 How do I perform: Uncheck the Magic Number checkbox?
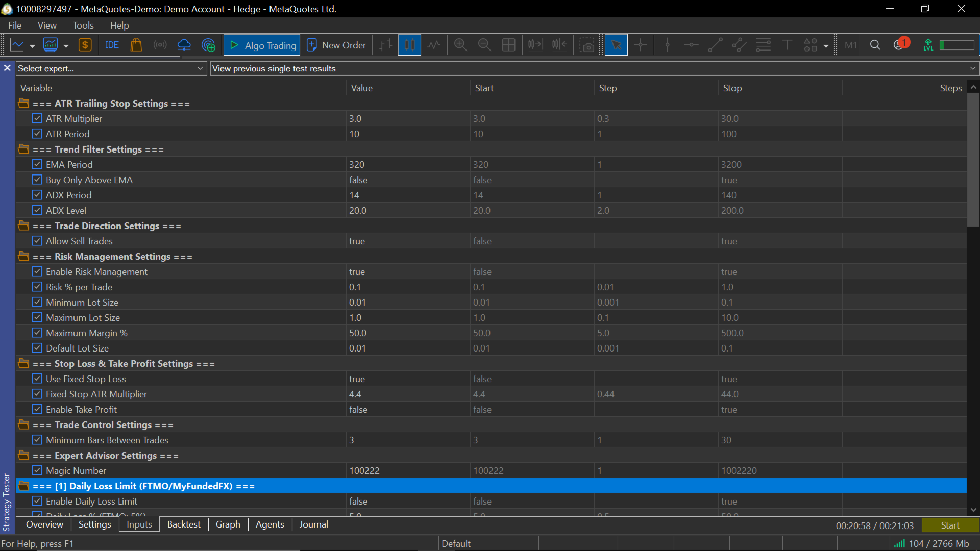pyautogui.click(x=37, y=470)
